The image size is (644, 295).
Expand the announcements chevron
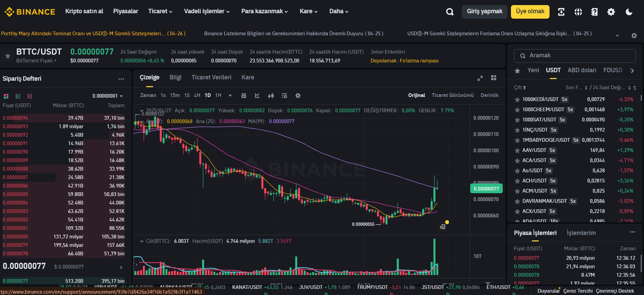pyautogui.click(x=617, y=35)
